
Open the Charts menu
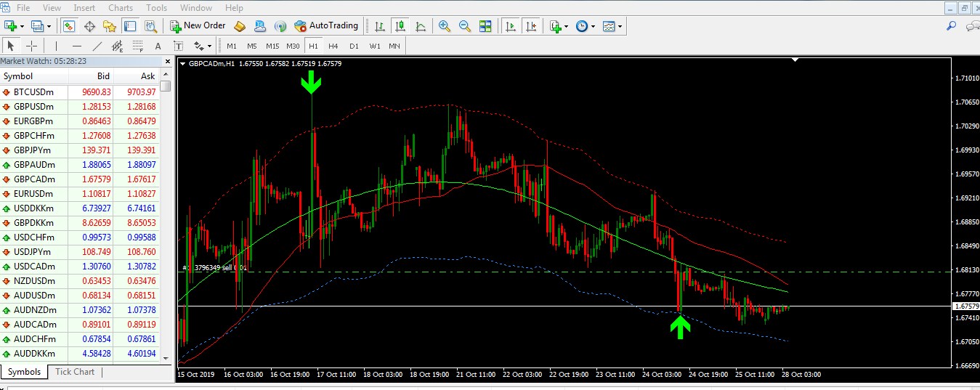(121, 8)
